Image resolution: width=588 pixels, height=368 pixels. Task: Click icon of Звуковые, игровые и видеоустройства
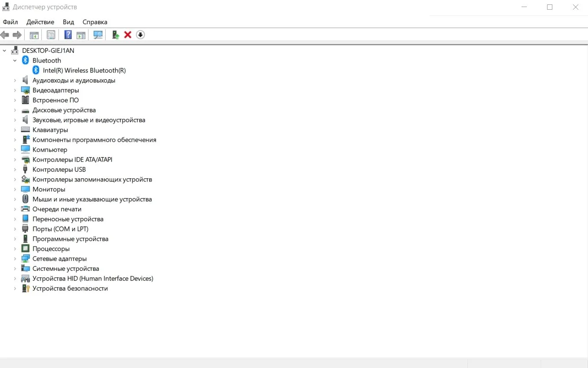coord(26,120)
